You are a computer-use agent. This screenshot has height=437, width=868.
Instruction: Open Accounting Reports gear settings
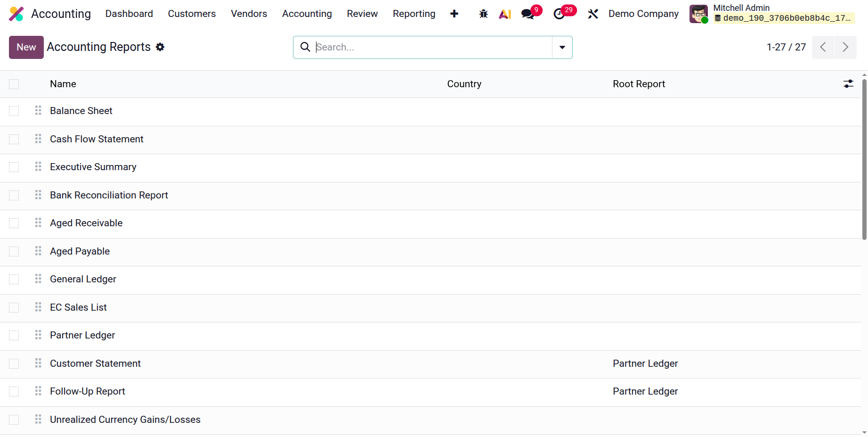tap(160, 47)
